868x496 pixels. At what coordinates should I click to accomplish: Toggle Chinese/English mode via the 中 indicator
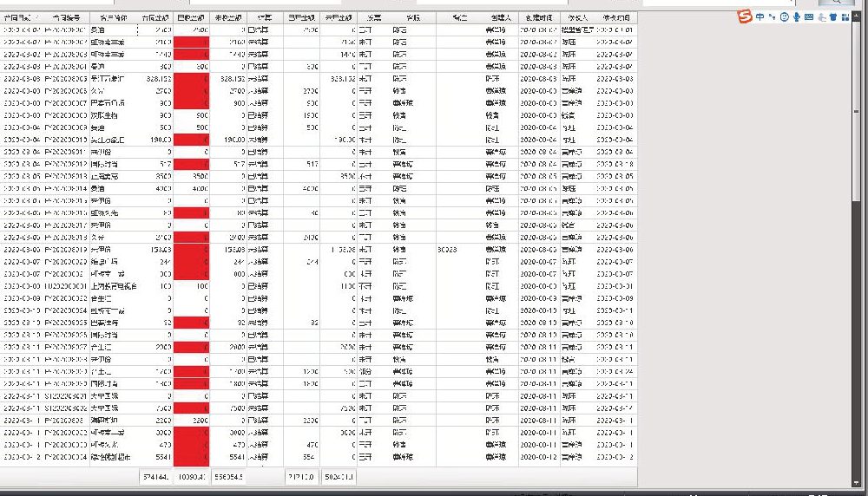tap(760, 17)
